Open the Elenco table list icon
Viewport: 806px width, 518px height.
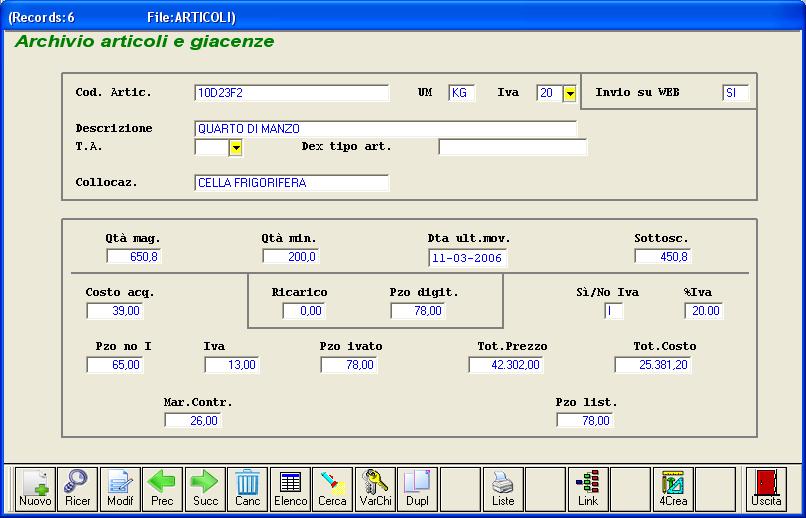point(290,489)
